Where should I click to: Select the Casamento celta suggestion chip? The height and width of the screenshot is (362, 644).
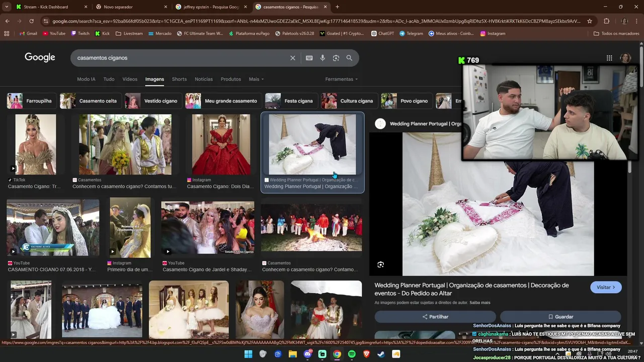(x=90, y=101)
